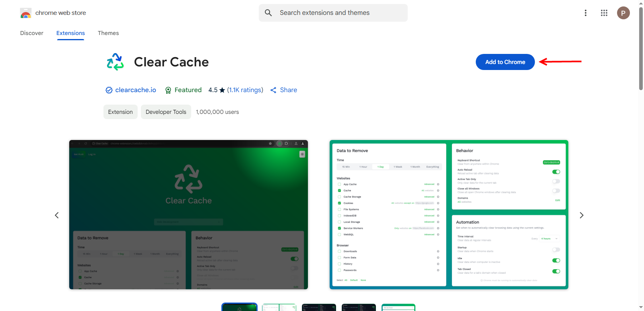The width and height of the screenshot is (644, 311).
Task: Click the search magnifier icon
Action: [268, 13]
